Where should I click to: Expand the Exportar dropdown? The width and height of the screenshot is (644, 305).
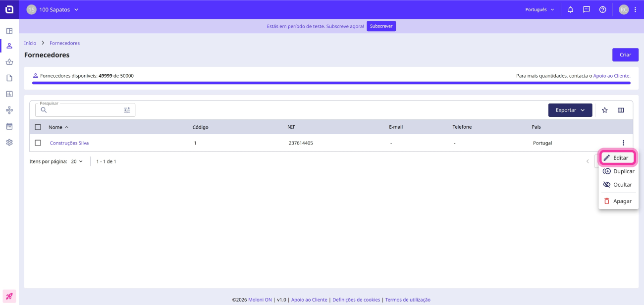click(x=570, y=110)
